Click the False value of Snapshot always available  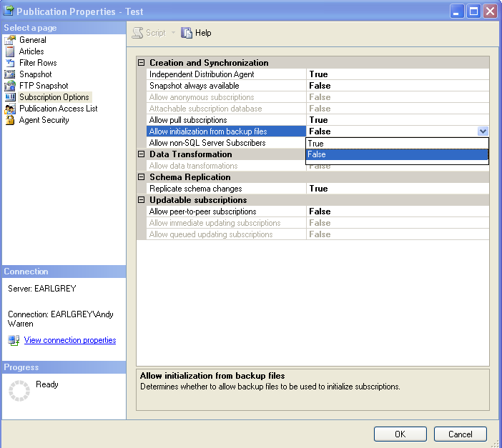click(x=320, y=86)
